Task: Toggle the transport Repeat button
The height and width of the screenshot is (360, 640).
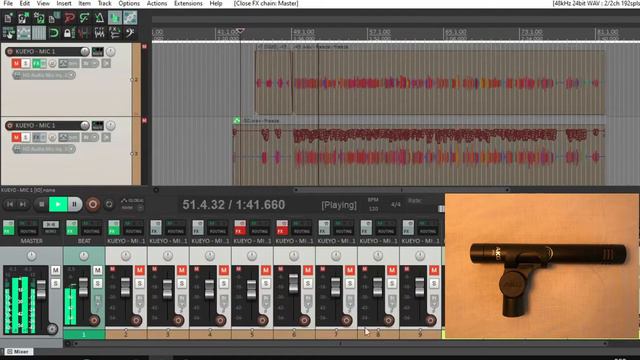Action: pos(109,204)
